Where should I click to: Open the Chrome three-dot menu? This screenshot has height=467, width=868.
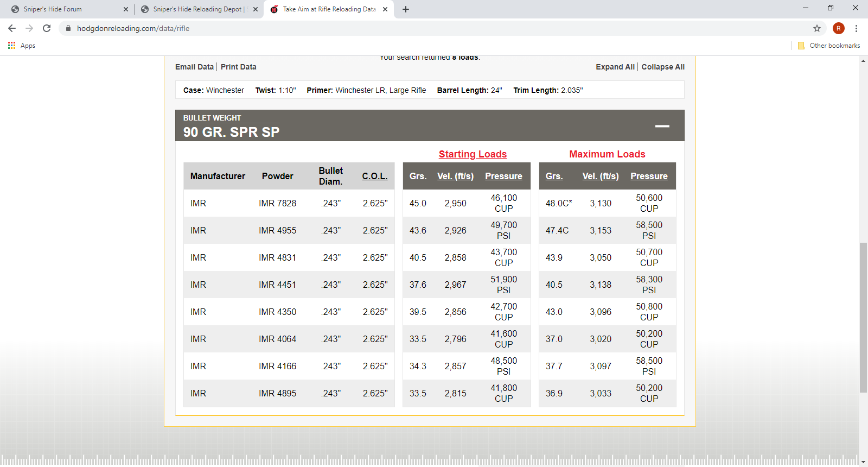[x=856, y=28]
